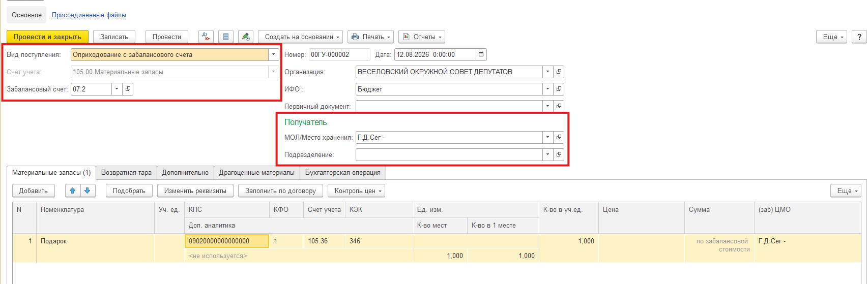This screenshot has width=868, height=284.
Task: Click the question mark help button
Action: pos(859,37)
